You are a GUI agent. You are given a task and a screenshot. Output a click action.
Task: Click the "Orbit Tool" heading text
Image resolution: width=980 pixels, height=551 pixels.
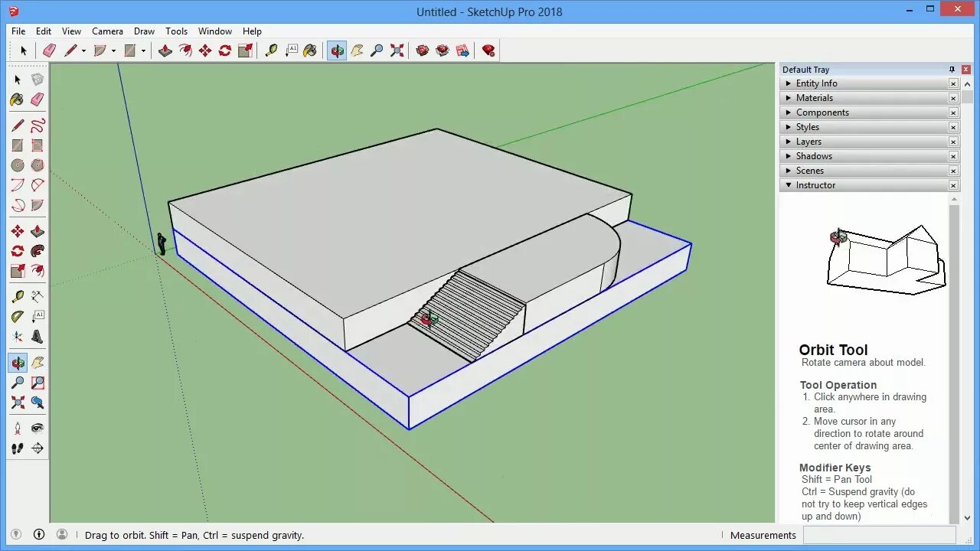point(833,350)
